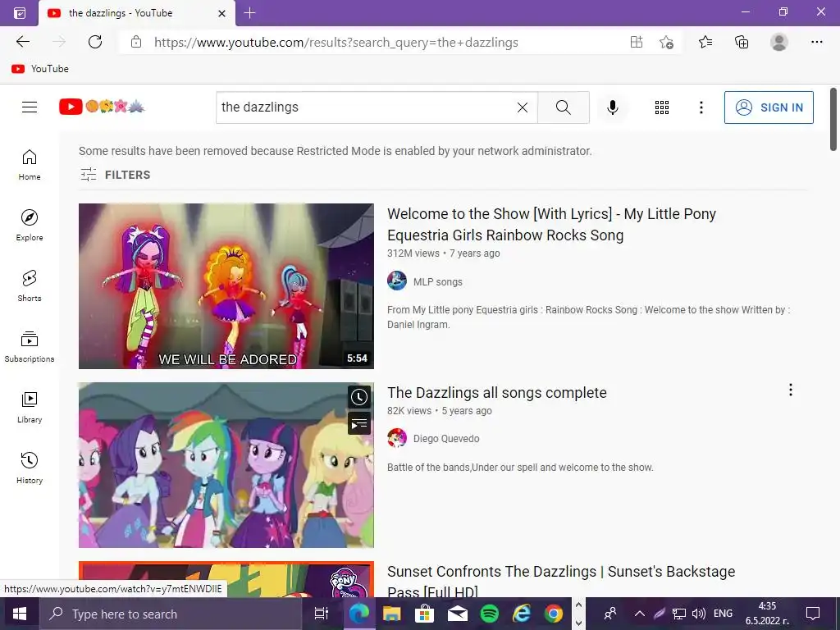Open 'The Dazzlings all songs complete' title
840x630 pixels.
click(496, 393)
